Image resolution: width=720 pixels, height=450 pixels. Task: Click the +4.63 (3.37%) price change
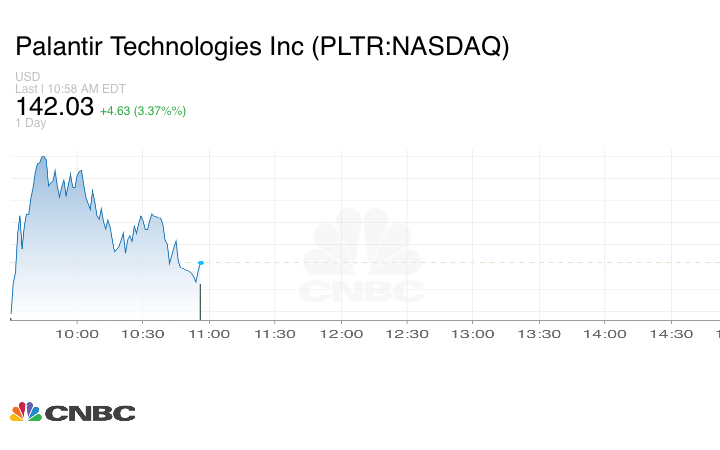coord(143,110)
